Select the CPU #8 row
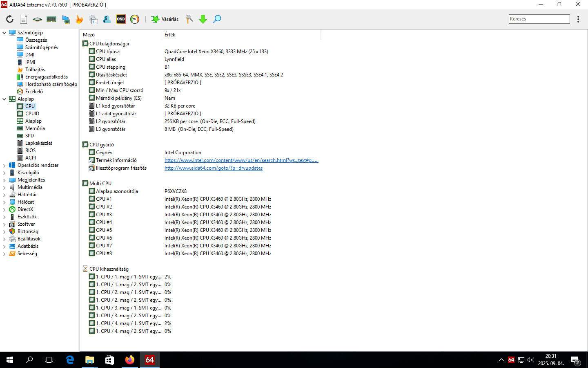Viewport: 588px width, 368px height. coord(200,254)
